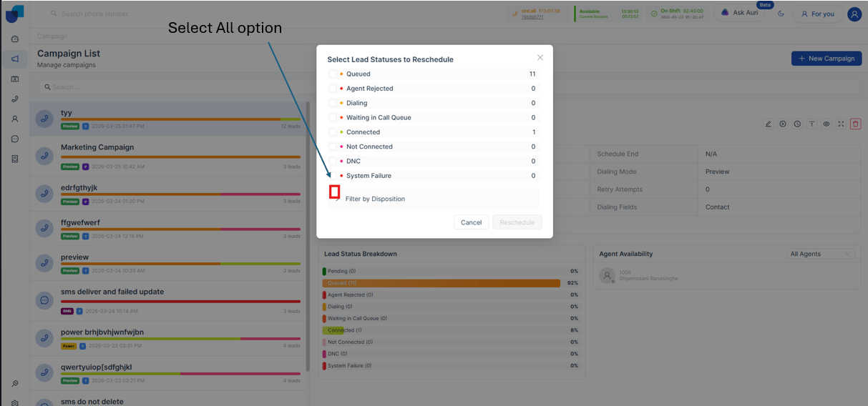Open the All Agents dropdown
The width and height of the screenshot is (868, 406).
(x=821, y=254)
